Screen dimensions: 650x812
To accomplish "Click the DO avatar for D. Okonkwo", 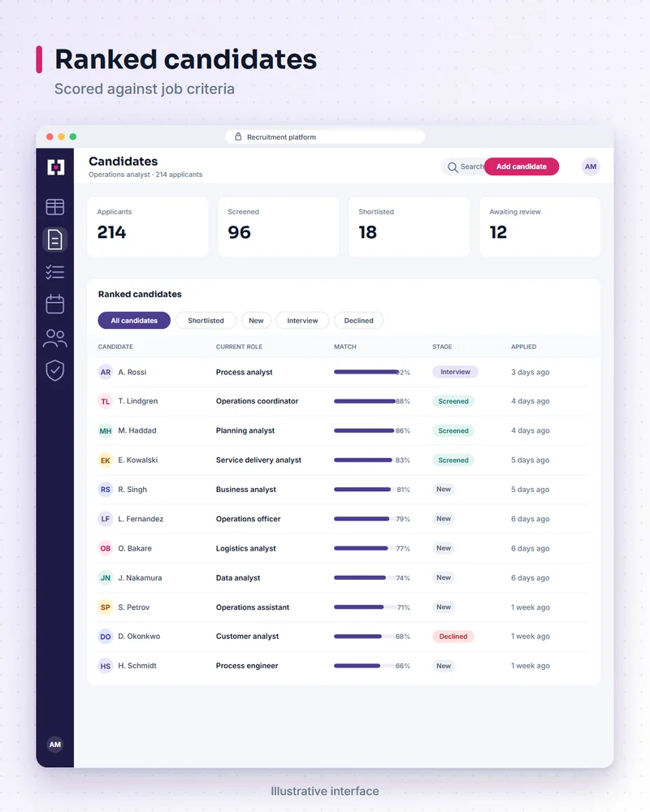I will [106, 637].
